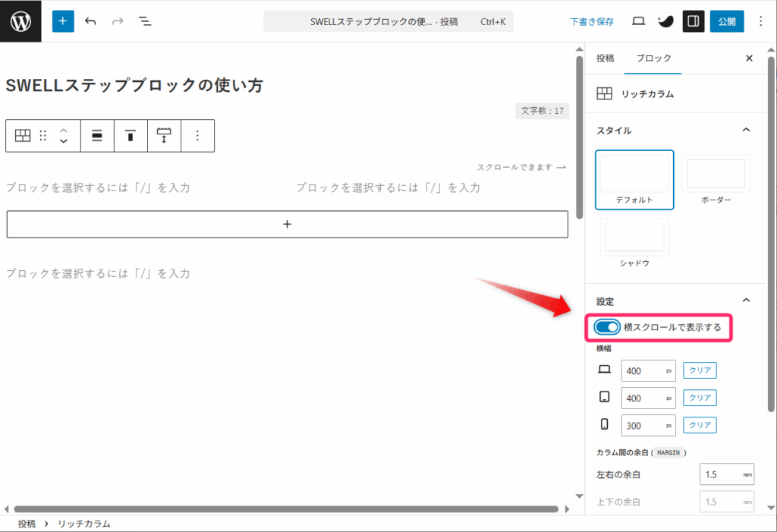Image resolution: width=777 pixels, height=532 pixels.
Task: Click the laptop preview icon in top bar
Action: [x=638, y=22]
